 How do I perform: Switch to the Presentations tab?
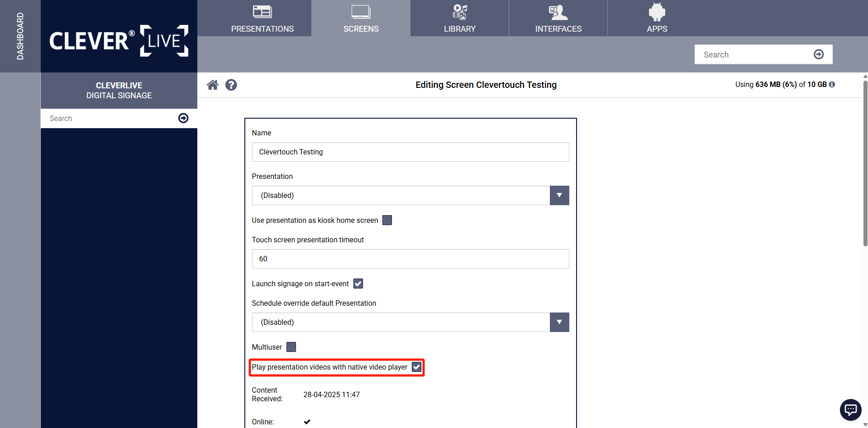pyautogui.click(x=262, y=18)
